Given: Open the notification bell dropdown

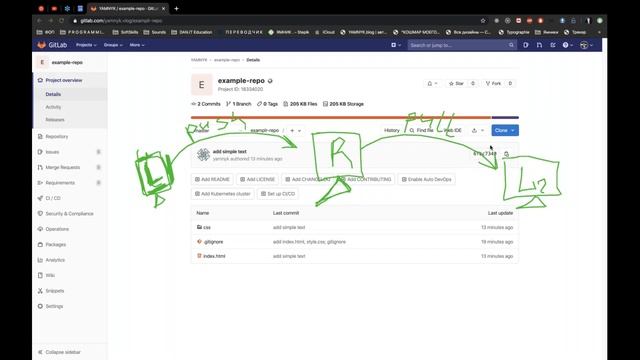Looking at the screenshot, I should pyautogui.click(x=432, y=83).
